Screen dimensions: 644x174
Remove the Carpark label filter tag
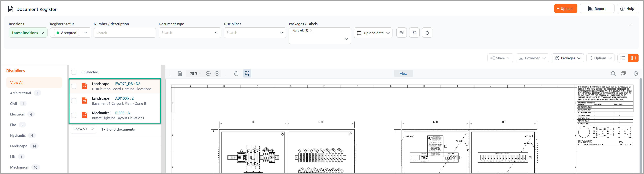tap(311, 30)
